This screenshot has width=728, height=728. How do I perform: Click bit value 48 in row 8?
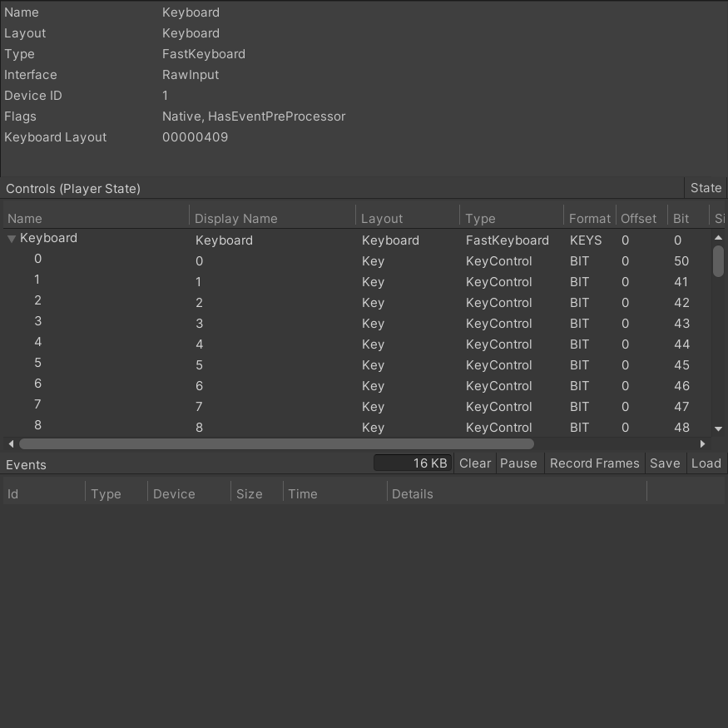(x=681, y=428)
